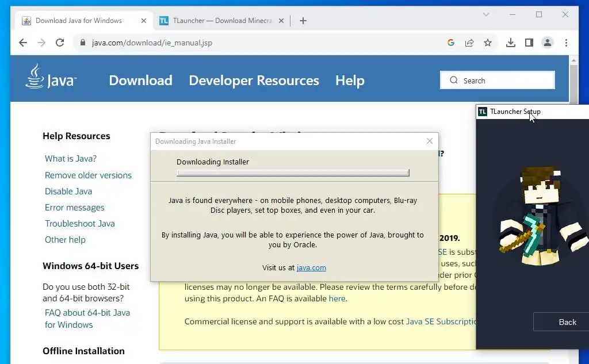Viewport: 589px width, 364px height.
Task: Click the Java logo in header
Action: click(x=51, y=76)
